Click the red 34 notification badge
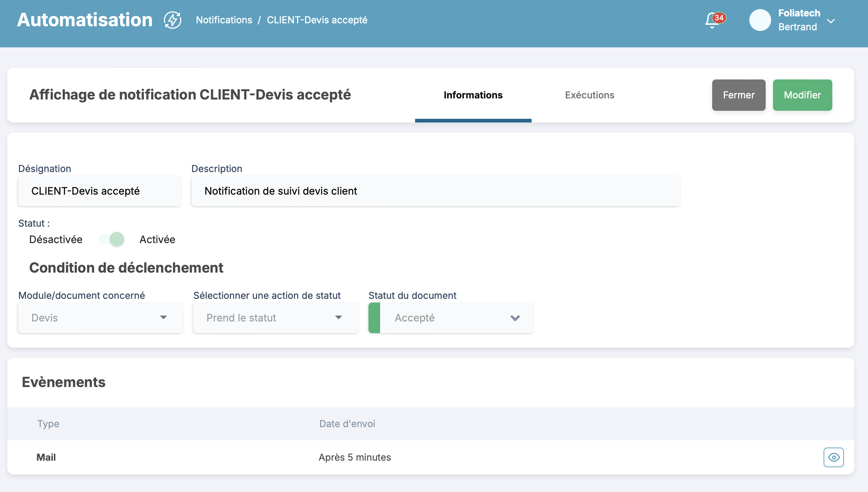868x492 pixels. 719,17
